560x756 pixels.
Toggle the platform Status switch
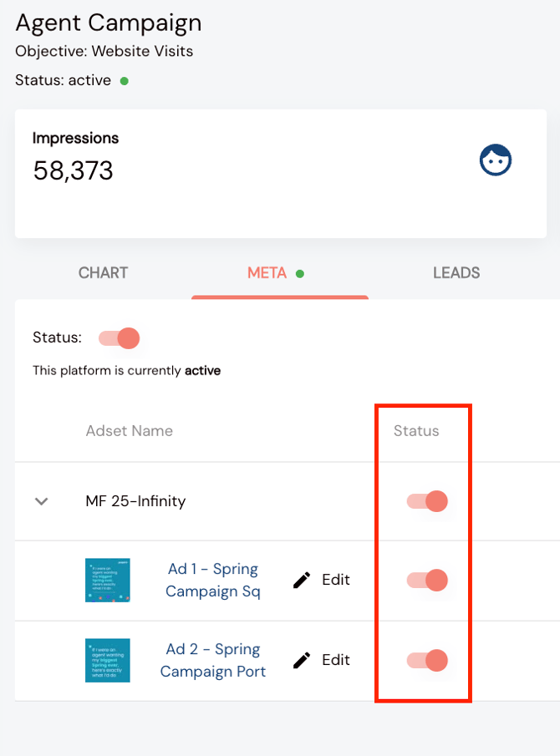pyautogui.click(x=120, y=338)
